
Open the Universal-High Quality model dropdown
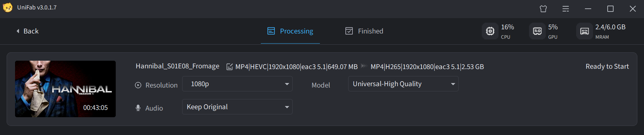point(403,84)
